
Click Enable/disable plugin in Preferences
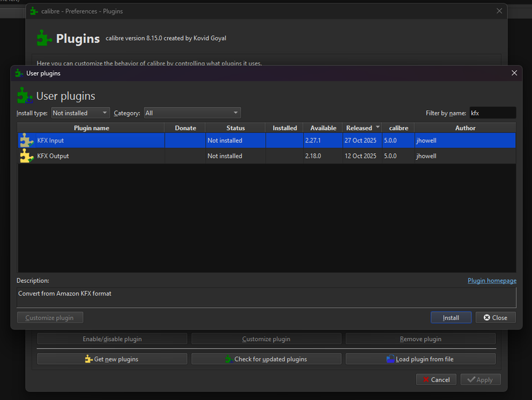click(112, 339)
